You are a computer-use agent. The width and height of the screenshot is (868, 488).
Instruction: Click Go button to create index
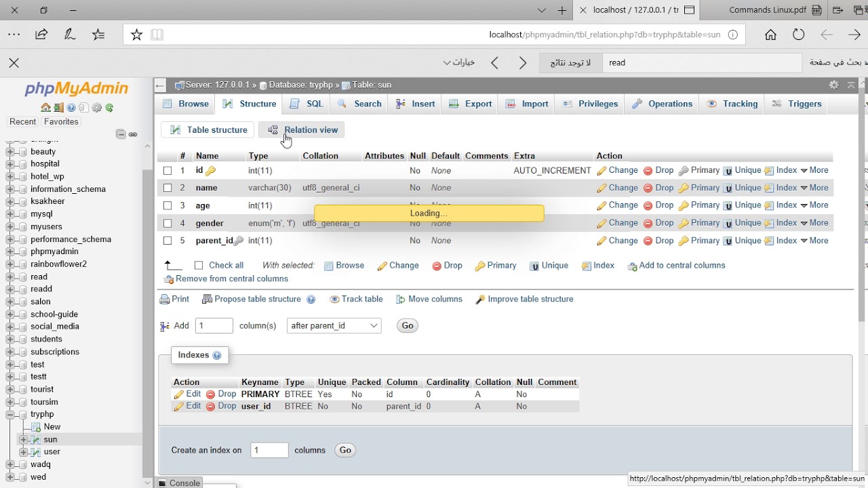pos(345,450)
